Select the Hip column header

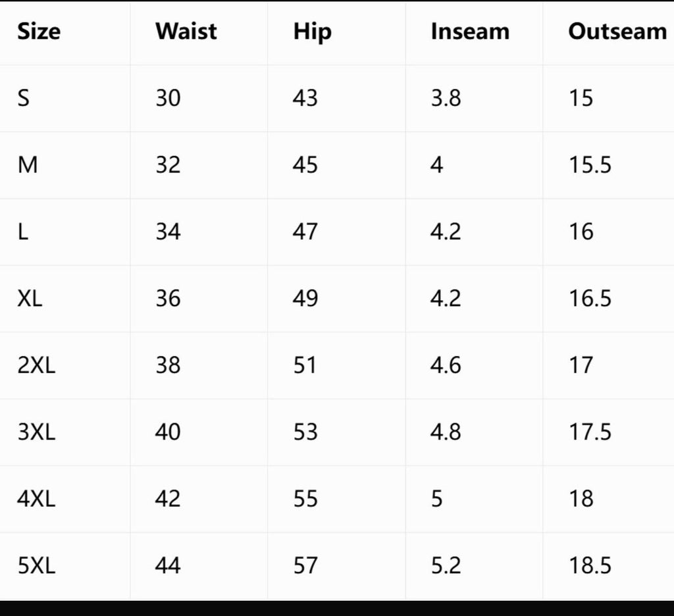(313, 32)
